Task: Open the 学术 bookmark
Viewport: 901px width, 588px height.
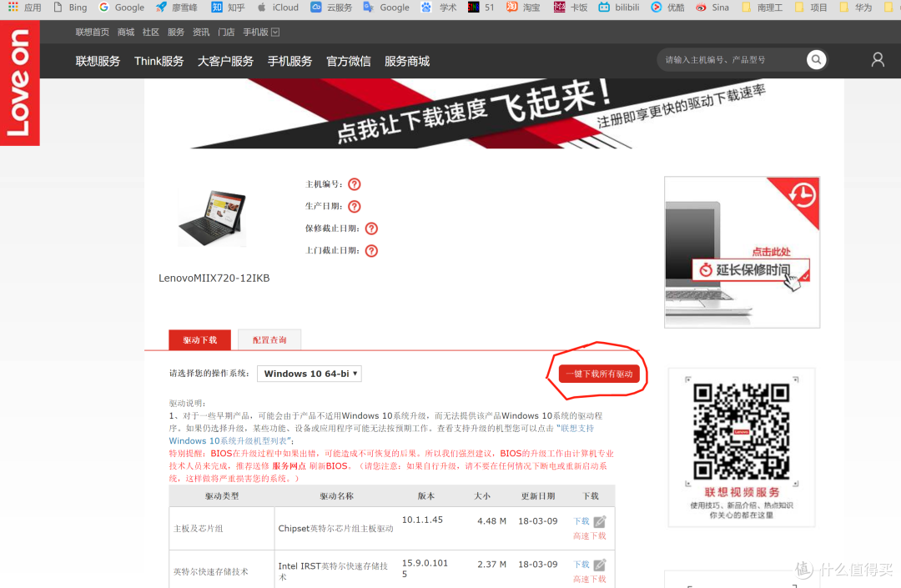Action: pos(439,8)
